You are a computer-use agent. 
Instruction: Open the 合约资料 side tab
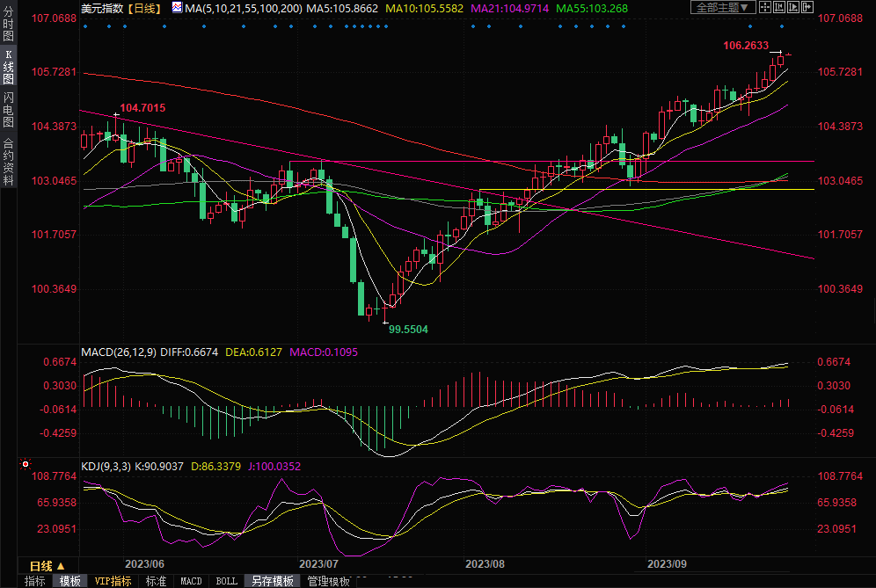pyautogui.click(x=9, y=161)
